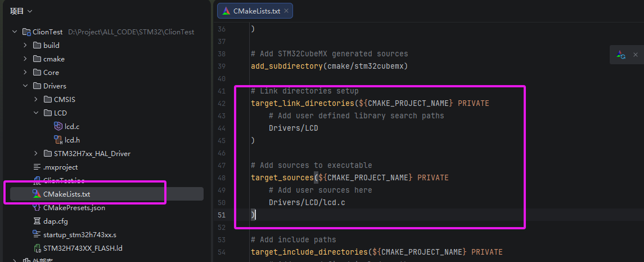Select the .mxproject file

pyautogui.click(x=60, y=167)
